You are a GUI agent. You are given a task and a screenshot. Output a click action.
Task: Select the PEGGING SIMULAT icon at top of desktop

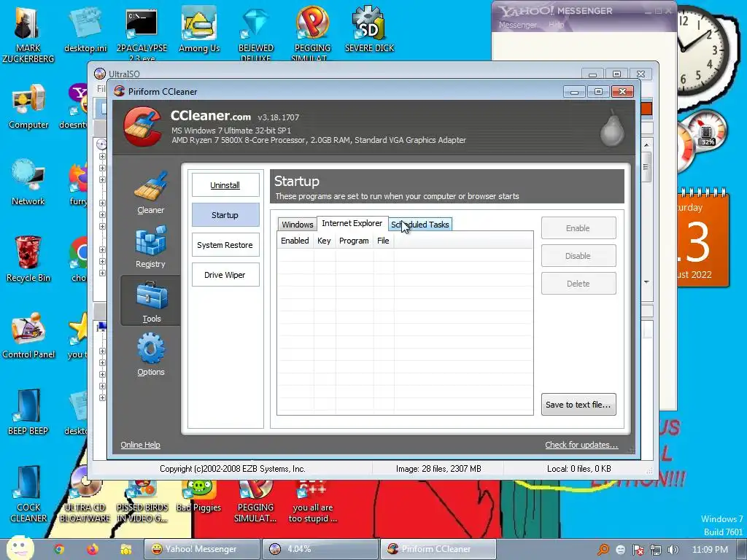pyautogui.click(x=312, y=34)
